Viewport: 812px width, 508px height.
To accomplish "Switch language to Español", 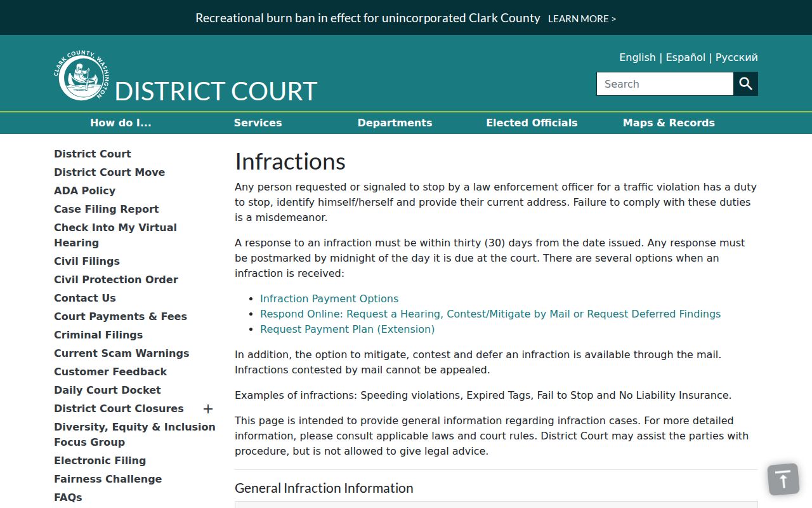I will [686, 57].
